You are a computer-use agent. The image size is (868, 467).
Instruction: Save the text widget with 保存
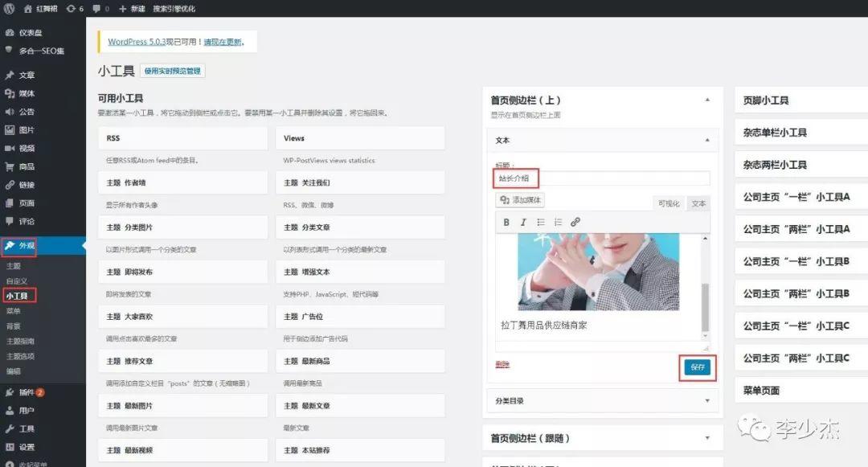[x=697, y=367]
